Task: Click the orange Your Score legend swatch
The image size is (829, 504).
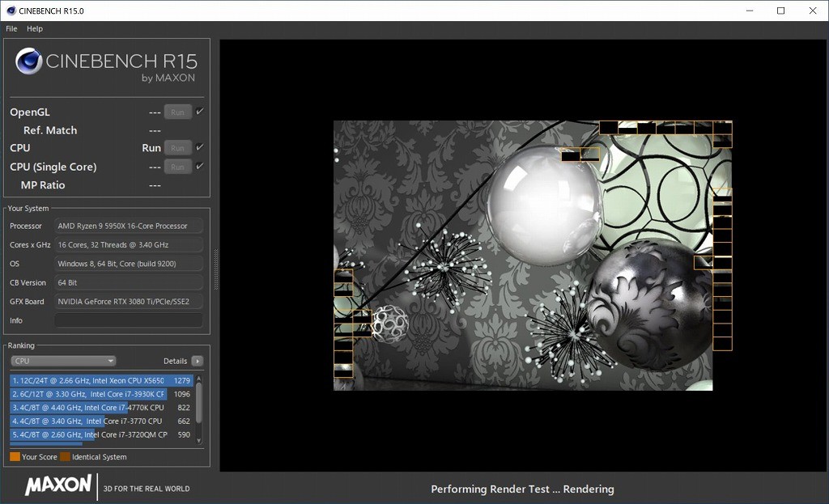Action: pos(15,457)
